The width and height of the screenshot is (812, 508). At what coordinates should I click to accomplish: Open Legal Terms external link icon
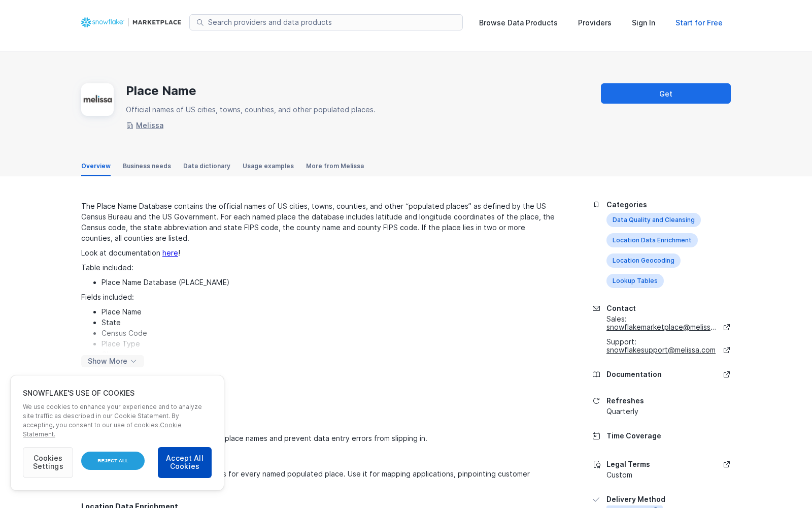click(727, 464)
